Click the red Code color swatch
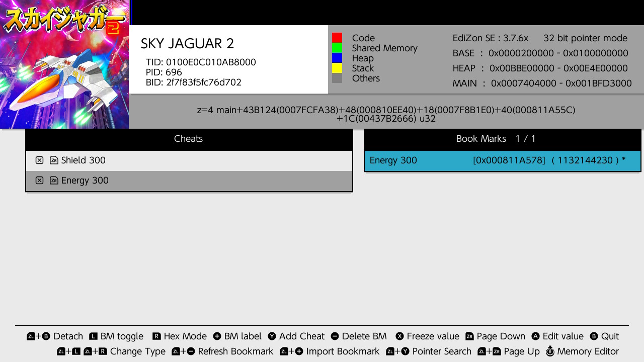The width and height of the screenshot is (644, 362). coord(337,38)
